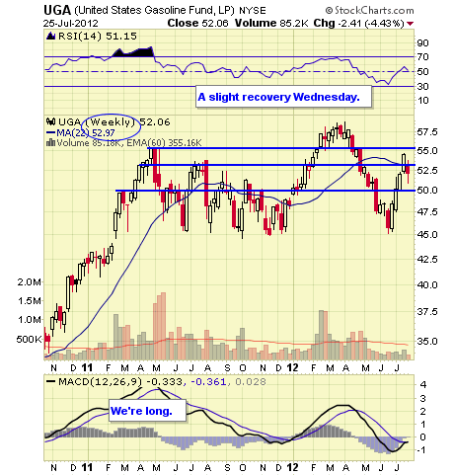
Task: Open the StockCharts.com watermark link
Action: click(369, 11)
